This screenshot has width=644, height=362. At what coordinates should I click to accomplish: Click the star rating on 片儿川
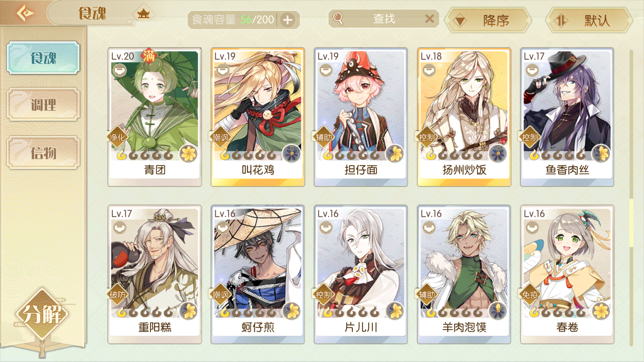351,313
